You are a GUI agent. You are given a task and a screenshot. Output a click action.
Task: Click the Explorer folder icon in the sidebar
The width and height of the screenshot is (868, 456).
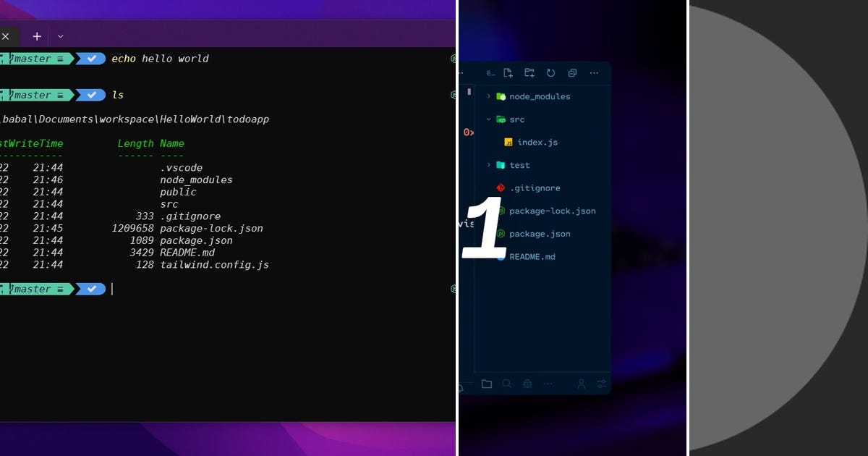[x=487, y=384]
